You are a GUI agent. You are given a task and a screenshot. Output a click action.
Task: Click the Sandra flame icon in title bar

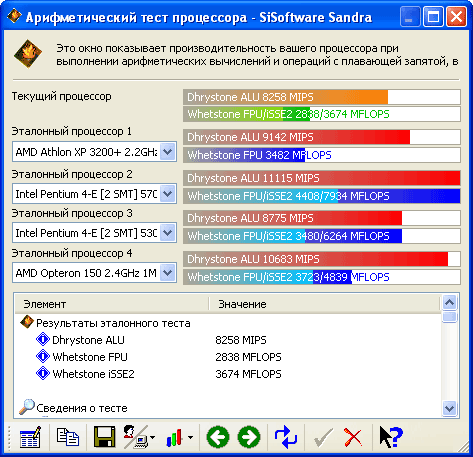(14, 16)
